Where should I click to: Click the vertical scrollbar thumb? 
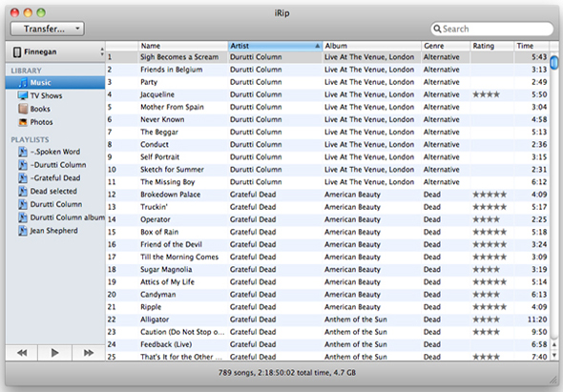pos(554,62)
